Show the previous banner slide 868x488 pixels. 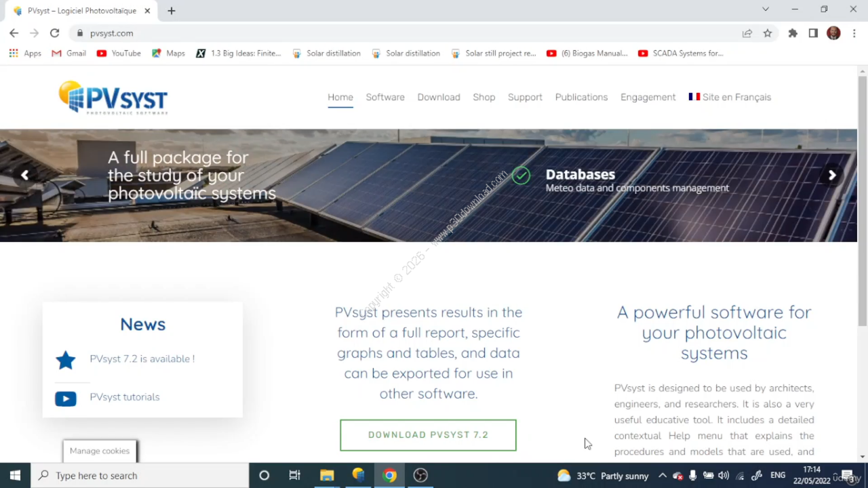pos(24,176)
